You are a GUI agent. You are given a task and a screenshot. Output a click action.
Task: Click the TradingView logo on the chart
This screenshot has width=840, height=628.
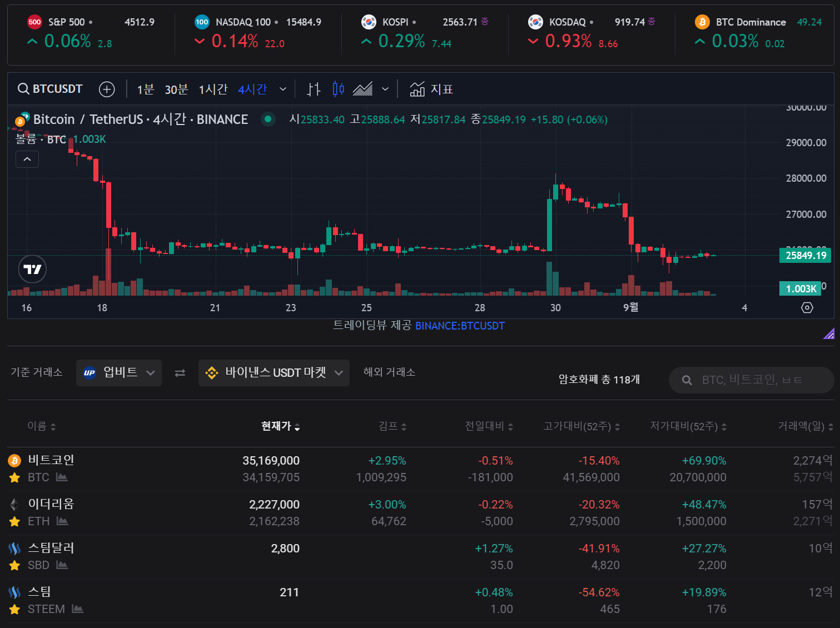32,269
